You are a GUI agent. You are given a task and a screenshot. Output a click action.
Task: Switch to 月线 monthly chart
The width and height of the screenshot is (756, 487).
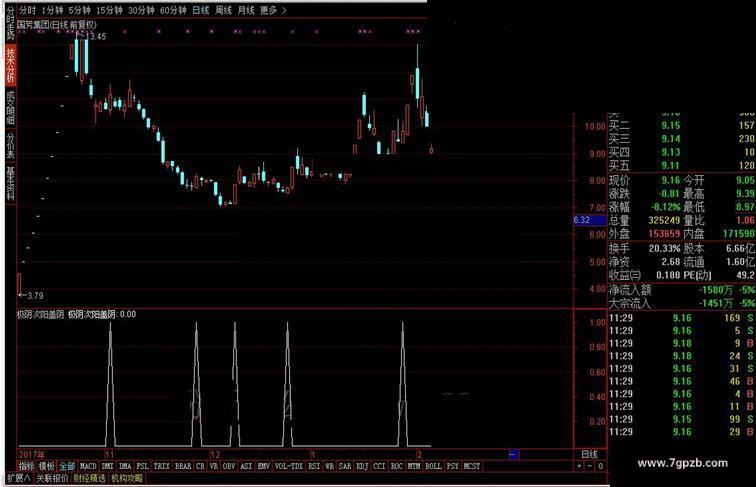pos(246,10)
